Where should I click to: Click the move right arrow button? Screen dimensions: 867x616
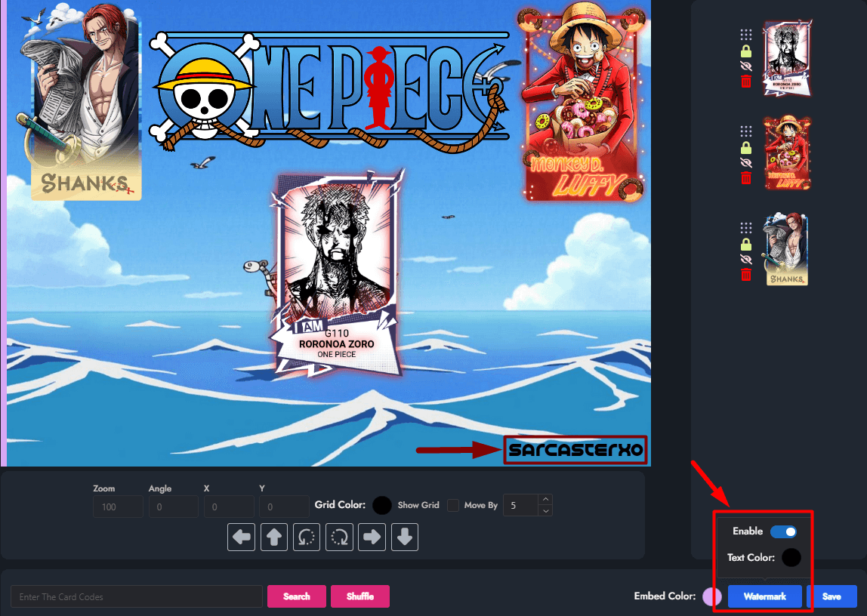[372, 537]
